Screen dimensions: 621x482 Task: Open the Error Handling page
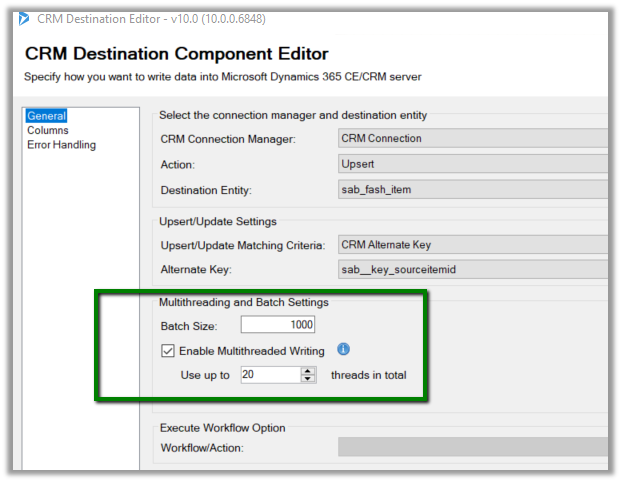click(61, 145)
